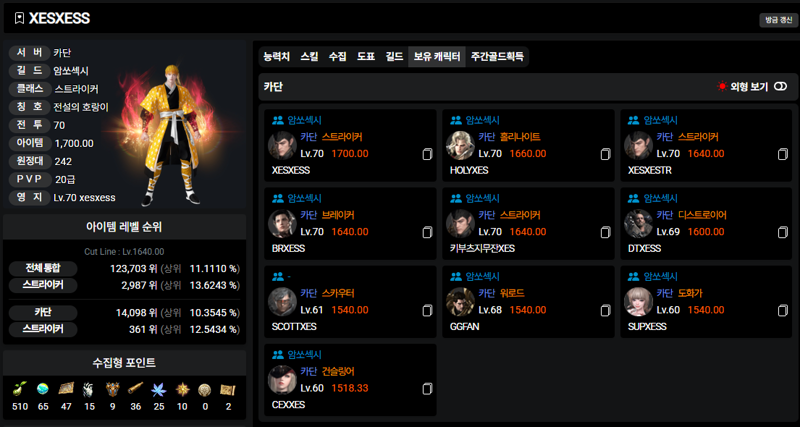Select the Mokoko seed collectible icon

[x=19, y=389]
